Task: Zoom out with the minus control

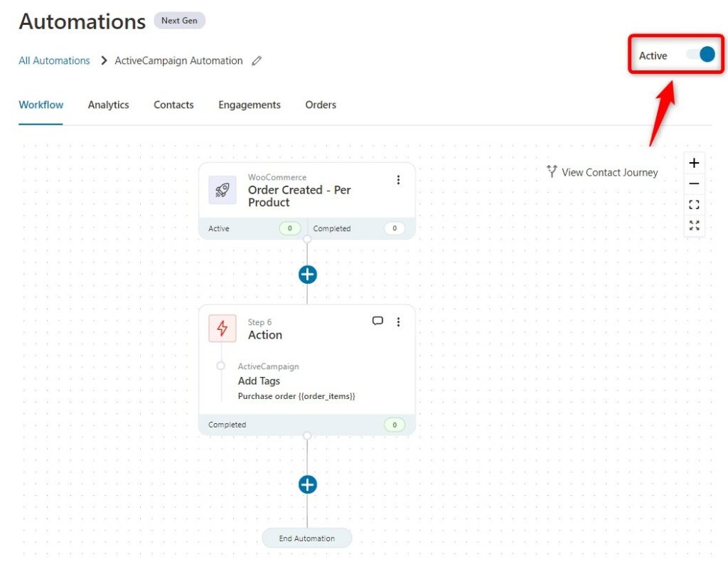Action: click(x=694, y=184)
